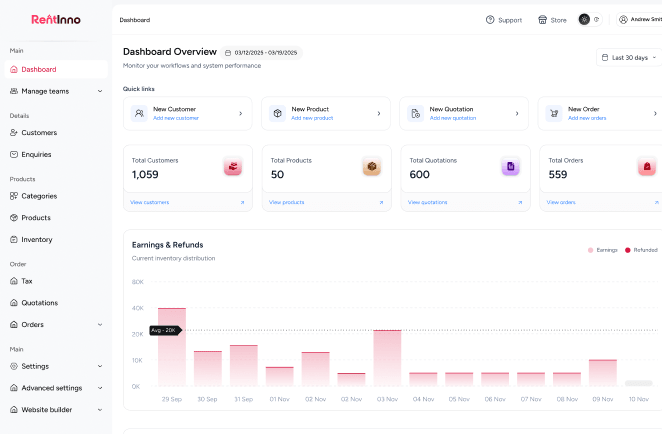The height and width of the screenshot is (434, 662).
Task: Click the Advanced settings icon
Action: coord(14,388)
